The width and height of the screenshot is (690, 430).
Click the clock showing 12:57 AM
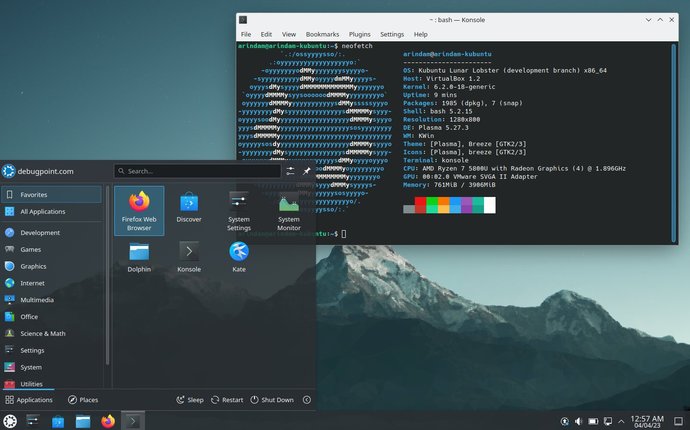click(x=647, y=421)
